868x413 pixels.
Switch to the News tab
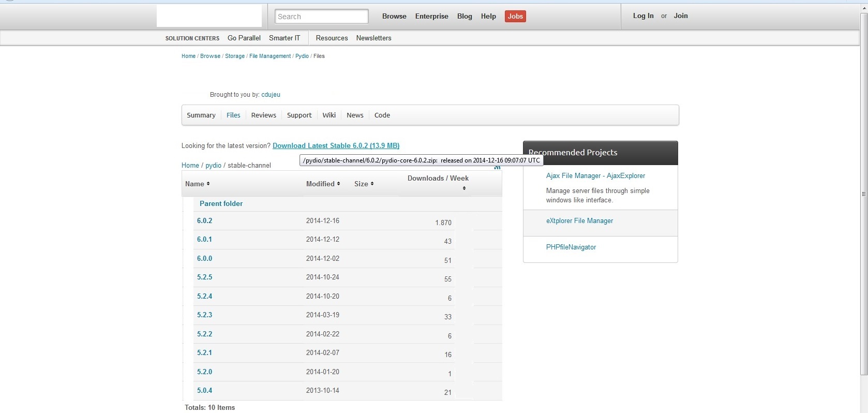355,115
